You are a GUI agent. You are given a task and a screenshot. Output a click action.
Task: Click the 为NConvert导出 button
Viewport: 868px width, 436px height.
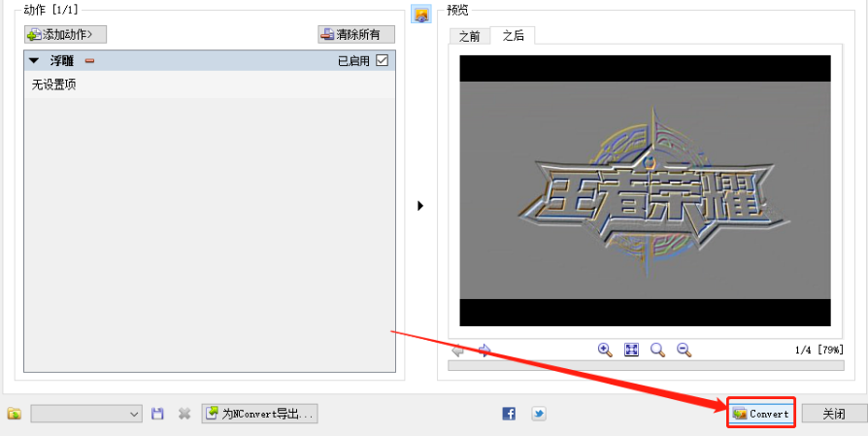coord(259,414)
